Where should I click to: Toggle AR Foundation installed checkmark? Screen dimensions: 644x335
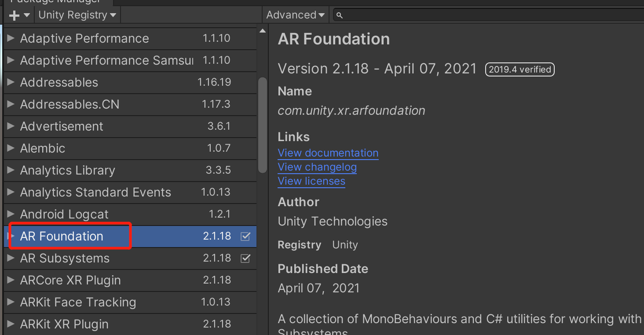(x=245, y=237)
